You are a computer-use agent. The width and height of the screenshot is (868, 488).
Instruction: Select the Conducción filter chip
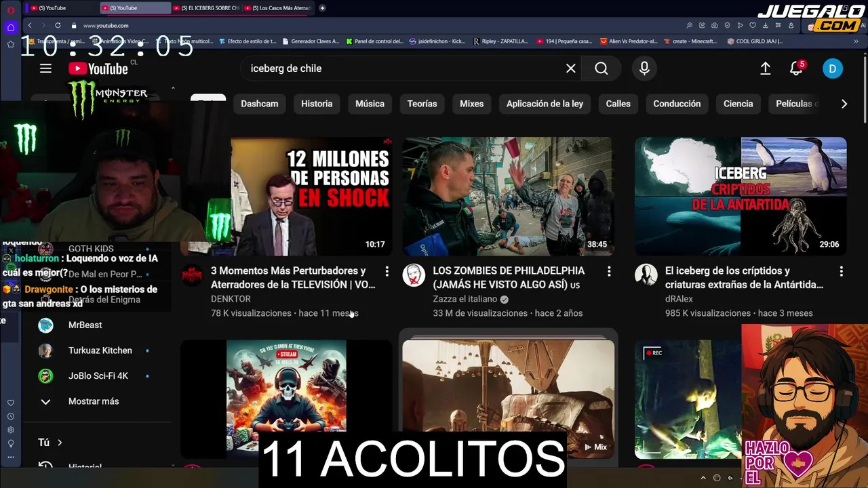click(x=677, y=104)
